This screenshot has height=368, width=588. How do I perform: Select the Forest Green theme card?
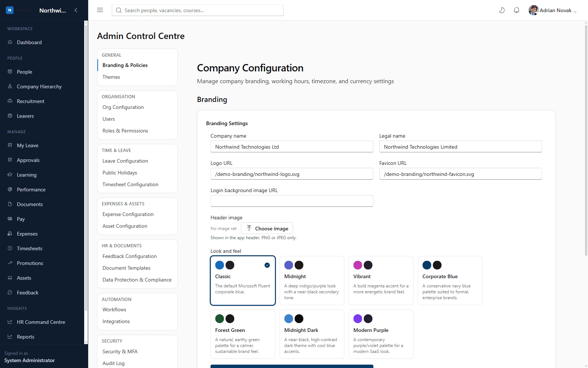click(x=243, y=334)
